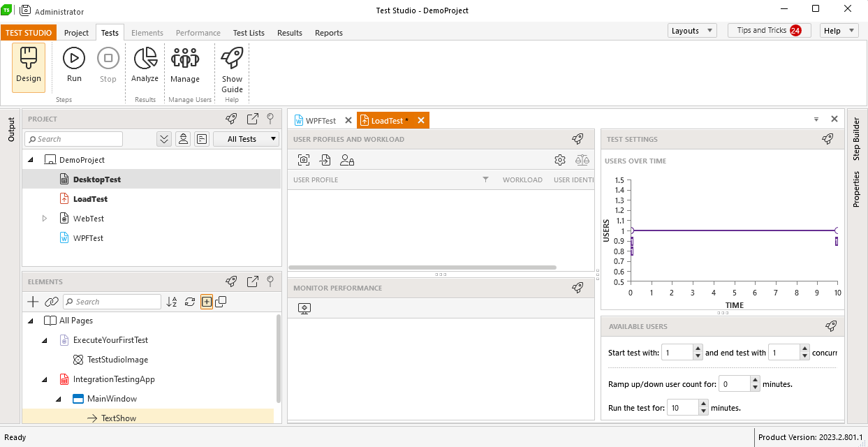Open the Help dropdown
The width and height of the screenshot is (868, 447).
(x=839, y=31)
